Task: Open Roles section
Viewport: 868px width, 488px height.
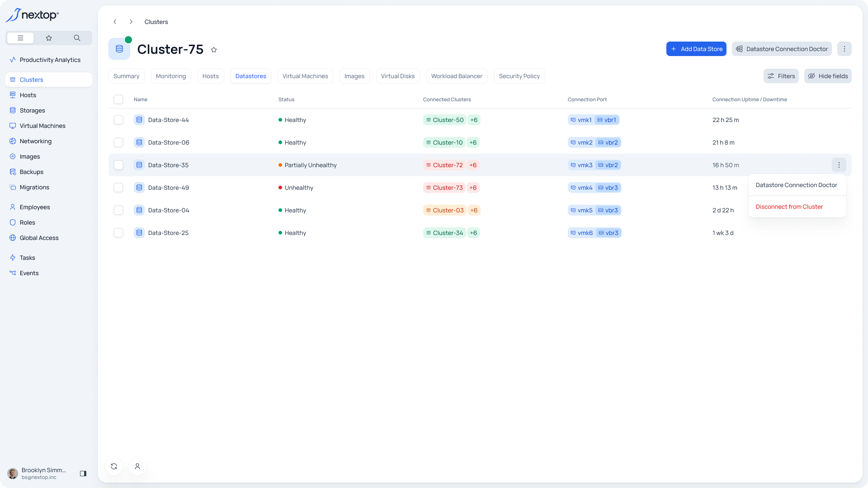Action: (x=49, y=222)
